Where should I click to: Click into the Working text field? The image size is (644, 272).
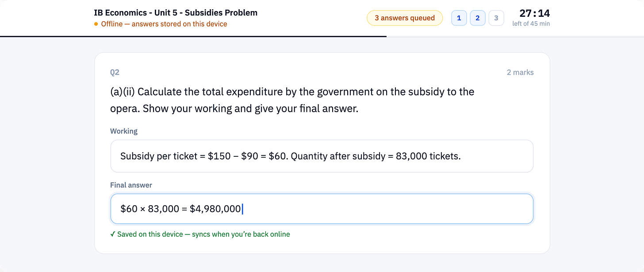(322, 156)
